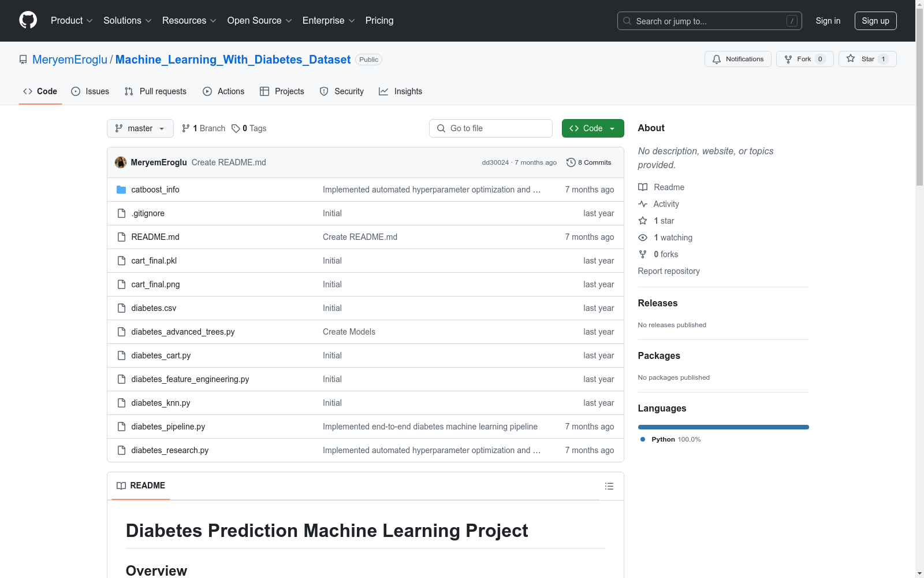The image size is (924, 578).
Task: Open Machine_Learning_With_Diabetes_Dataset repository link
Action: pyautogui.click(x=233, y=60)
